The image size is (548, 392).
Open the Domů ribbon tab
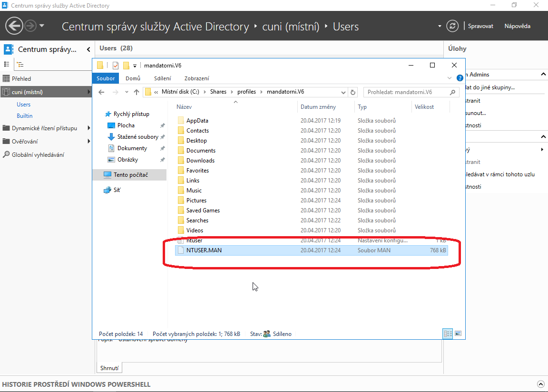click(x=133, y=78)
